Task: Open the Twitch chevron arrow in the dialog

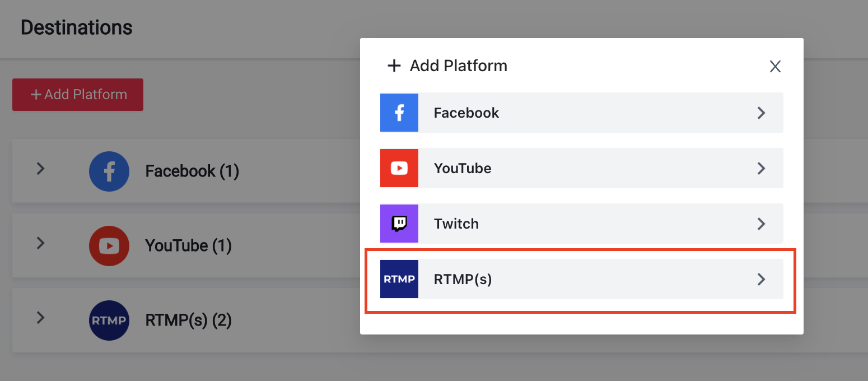Action: [761, 224]
